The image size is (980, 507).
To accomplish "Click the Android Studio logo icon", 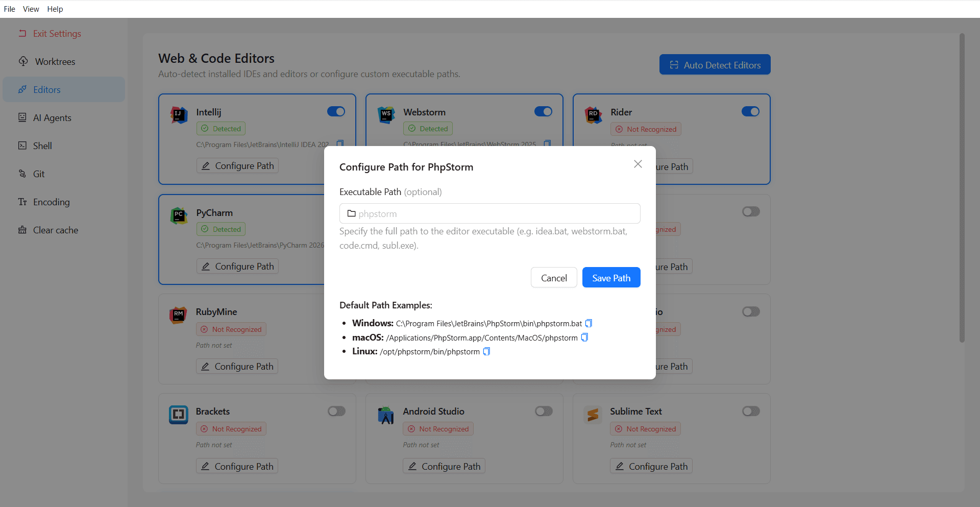I will point(386,415).
